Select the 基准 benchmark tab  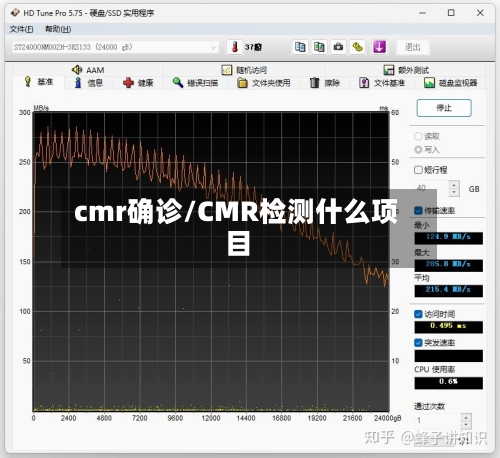point(39,82)
